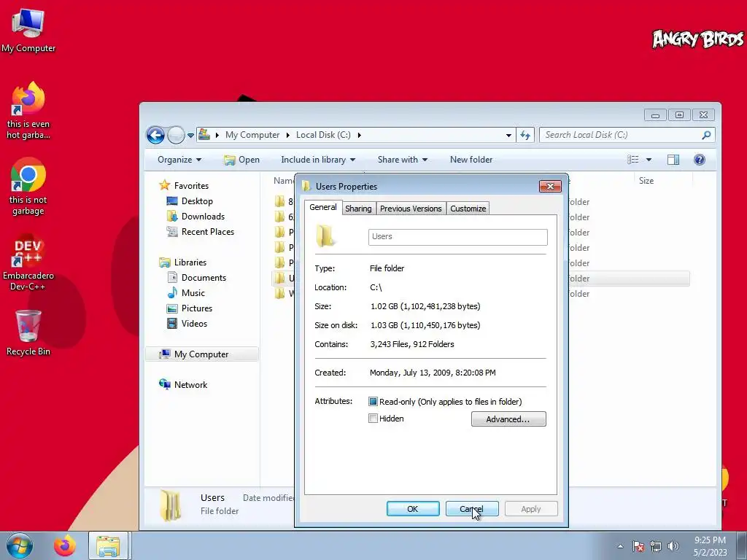Click the Open toolbar button

click(x=242, y=160)
